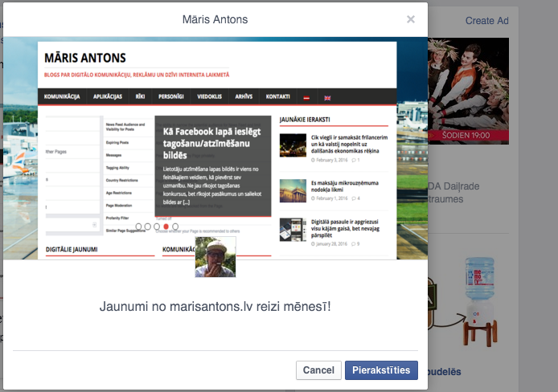Image resolution: width=558 pixels, height=392 pixels.
Task: Select the red active slider dot
Action: 166,227
